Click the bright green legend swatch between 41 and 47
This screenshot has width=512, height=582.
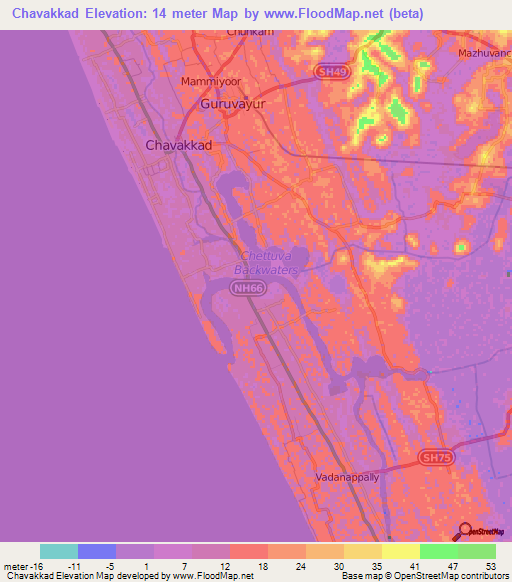click(x=439, y=552)
